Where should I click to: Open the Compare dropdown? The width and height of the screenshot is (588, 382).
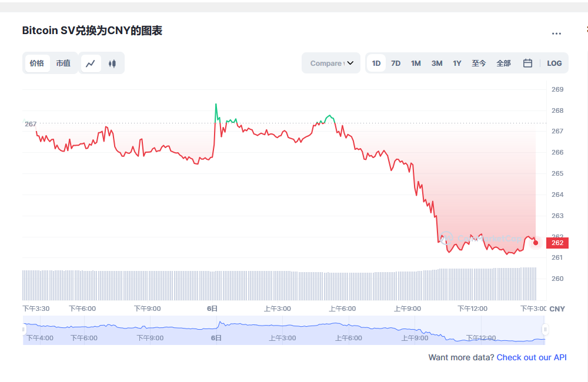[x=331, y=63]
